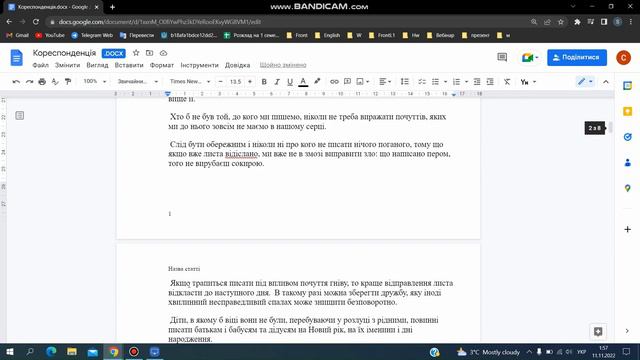
Task: Open the Формат menu
Action: 162,65
